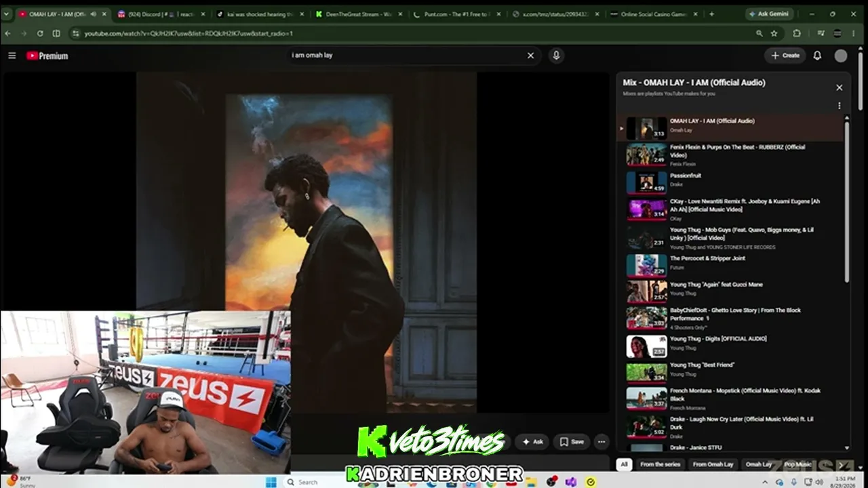The width and height of the screenshot is (868, 488).
Task: Save the video to a playlist
Action: 572,442
